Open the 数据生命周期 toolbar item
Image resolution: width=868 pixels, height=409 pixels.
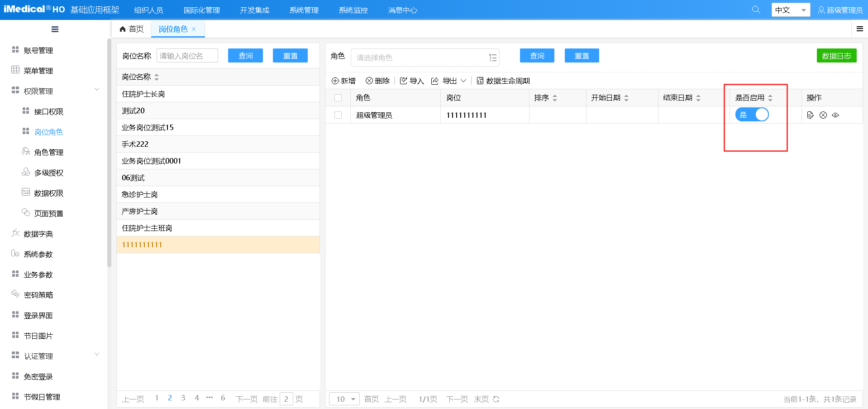click(x=503, y=81)
